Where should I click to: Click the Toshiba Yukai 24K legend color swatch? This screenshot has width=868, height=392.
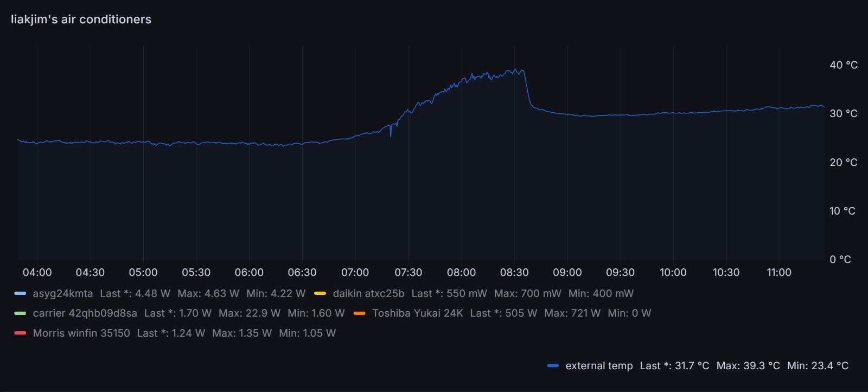(x=359, y=313)
